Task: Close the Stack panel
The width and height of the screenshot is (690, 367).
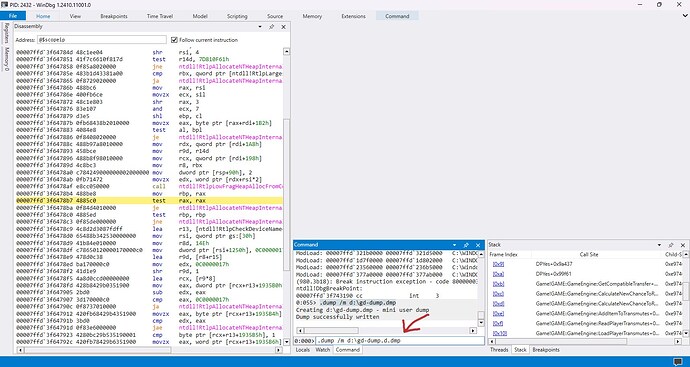Action: pyautogui.click(x=683, y=245)
